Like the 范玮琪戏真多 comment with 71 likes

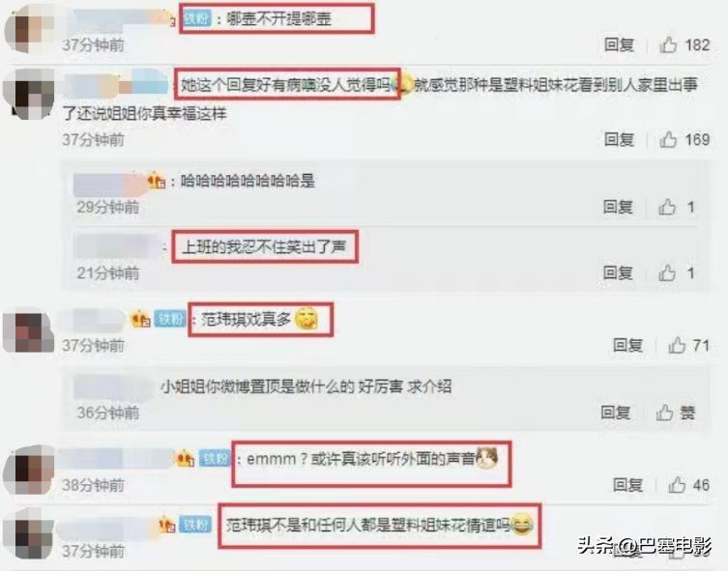pos(677,345)
